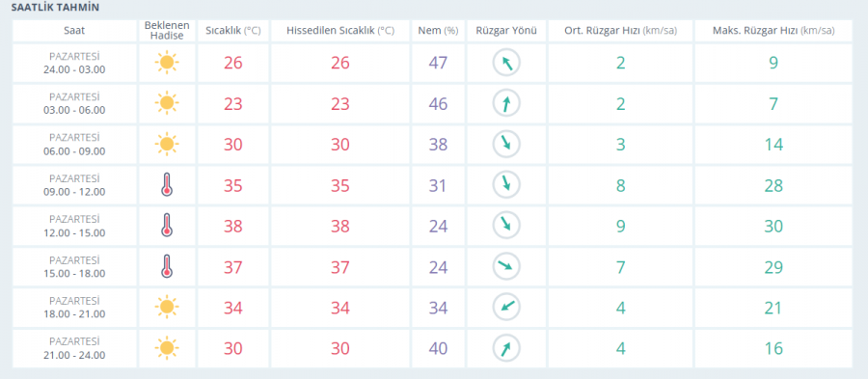Click the thermometer icon for 09.00 - 12.00
The width and height of the screenshot is (868, 379).
click(167, 185)
